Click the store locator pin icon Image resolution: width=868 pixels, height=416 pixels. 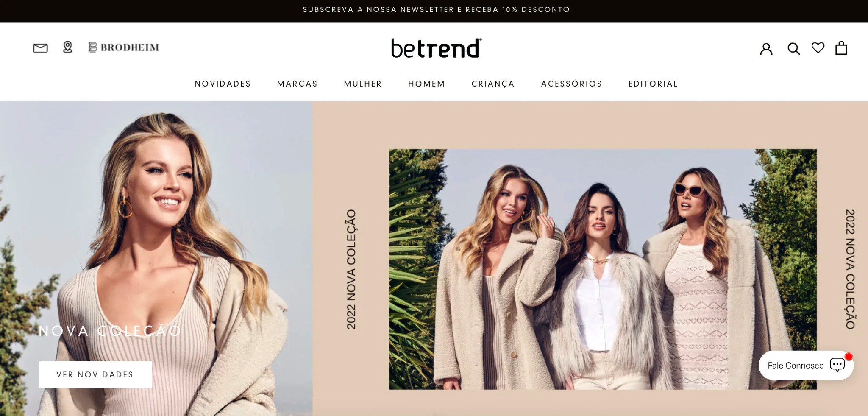(x=68, y=47)
